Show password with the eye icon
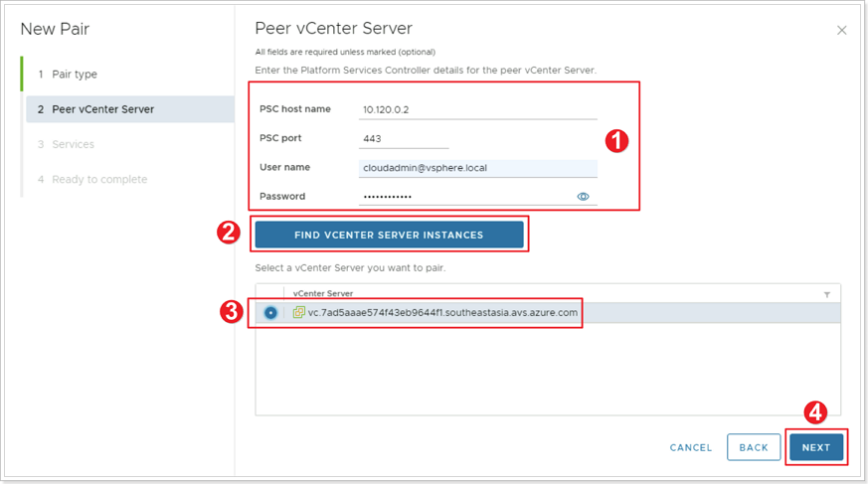 (x=583, y=197)
